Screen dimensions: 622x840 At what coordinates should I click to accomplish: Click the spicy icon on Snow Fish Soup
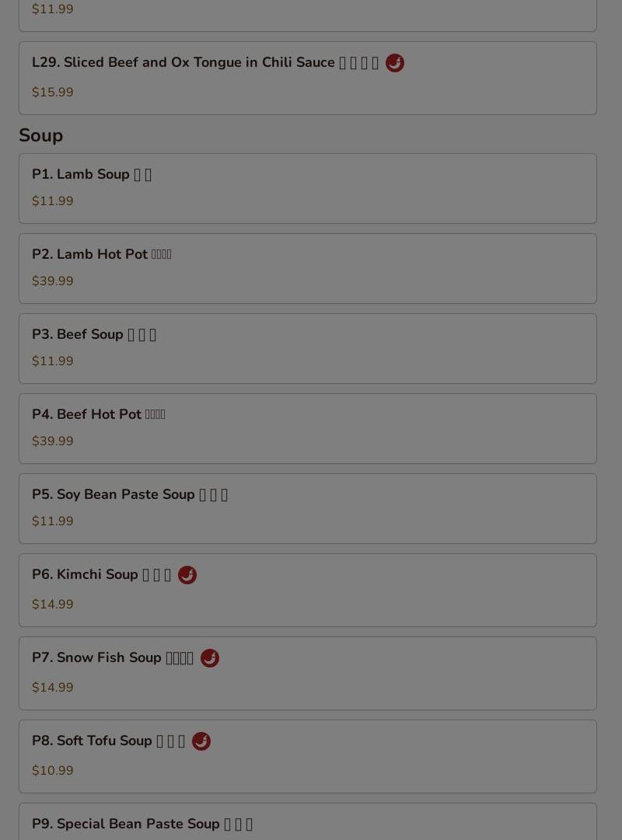coord(210,658)
